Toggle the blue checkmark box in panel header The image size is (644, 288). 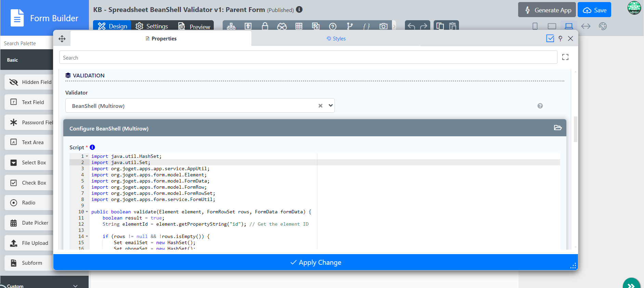click(x=550, y=39)
